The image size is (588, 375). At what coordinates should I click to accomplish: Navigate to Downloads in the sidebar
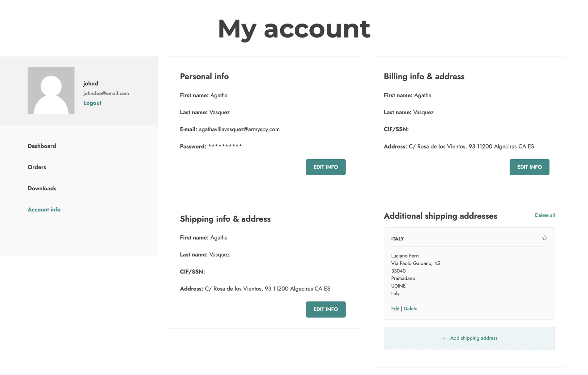pos(42,188)
